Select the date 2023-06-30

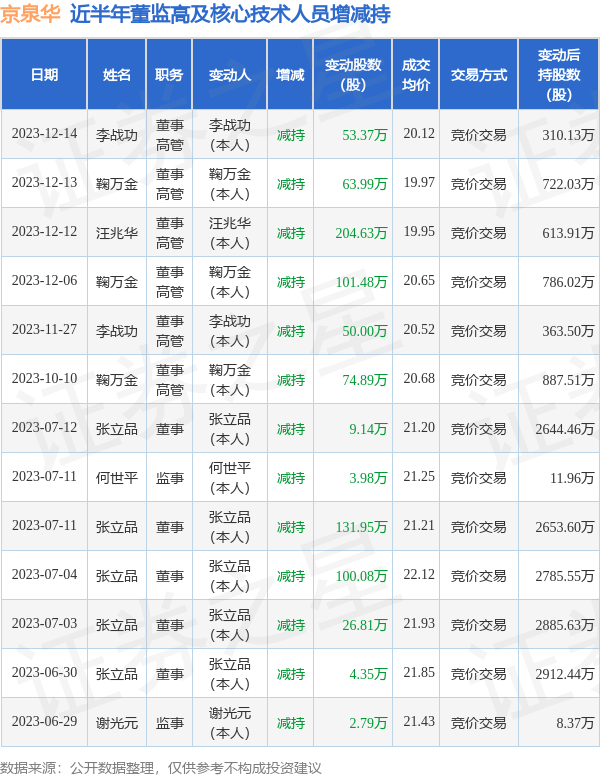point(44,673)
